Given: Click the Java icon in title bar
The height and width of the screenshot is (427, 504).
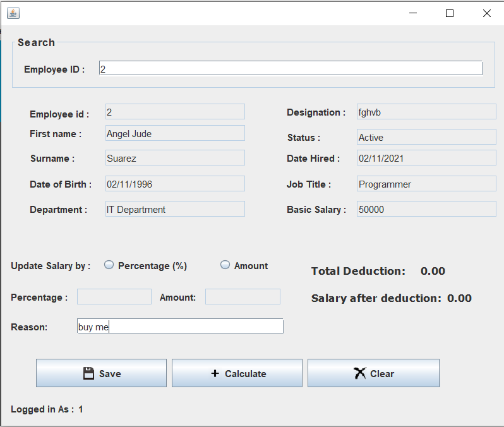Looking at the screenshot, I should click(13, 13).
